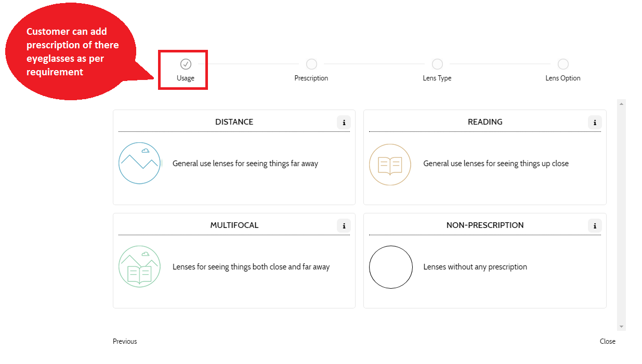The height and width of the screenshot is (364, 642).
Task: Choose the NON-PRESCRIPTION heading
Action: point(485,225)
